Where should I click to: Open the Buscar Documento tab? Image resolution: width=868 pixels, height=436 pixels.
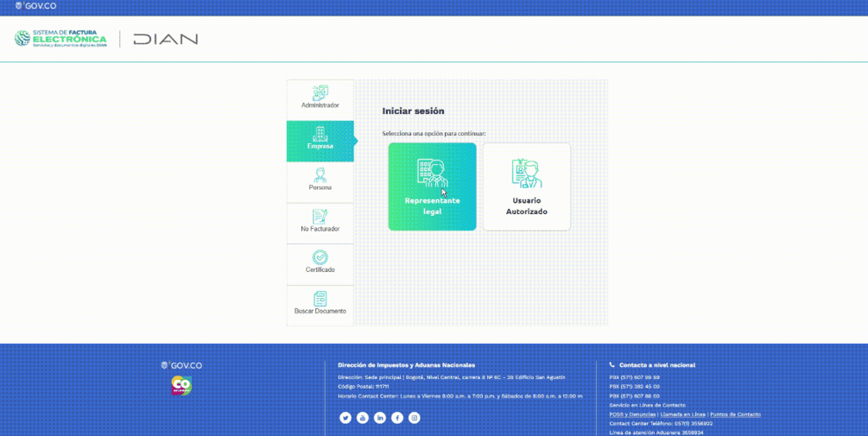coord(320,306)
